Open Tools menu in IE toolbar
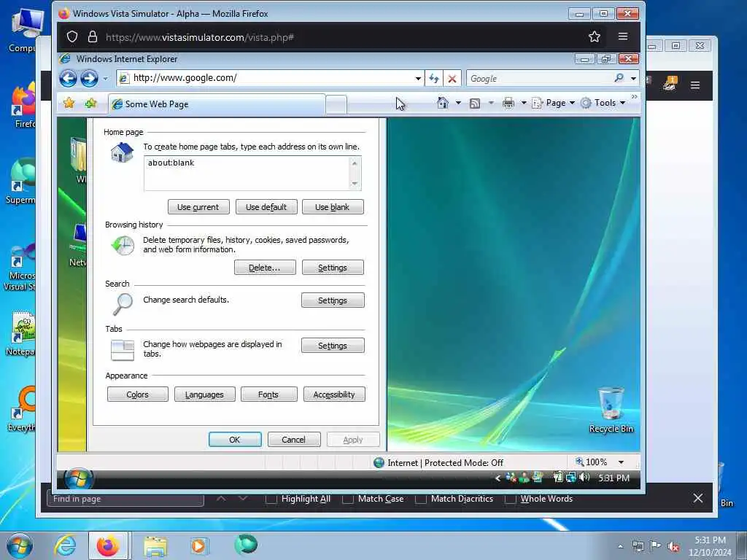This screenshot has height=560, width=747. (603, 103)
